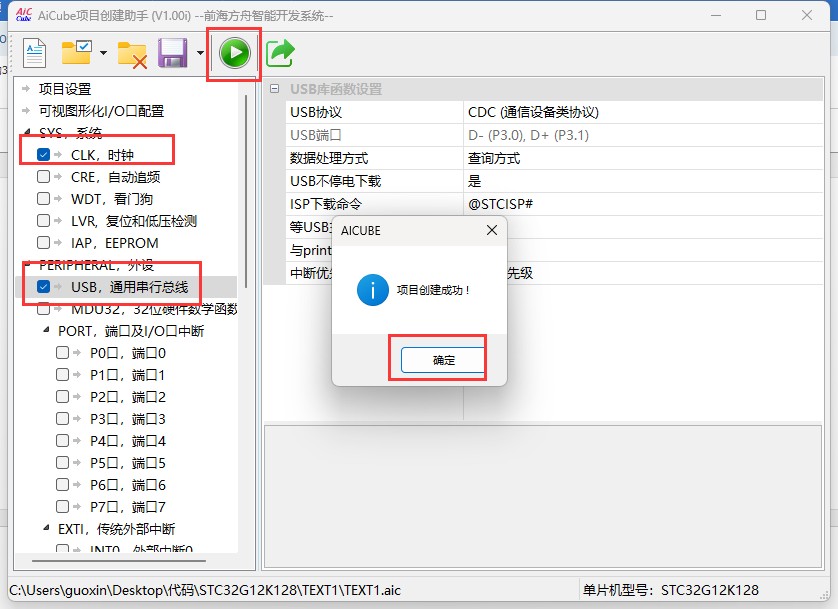Collapse PERIPHERAL 外设 tree node
Viewport: 838px width, 609px height.
click(x=27, y=264)
